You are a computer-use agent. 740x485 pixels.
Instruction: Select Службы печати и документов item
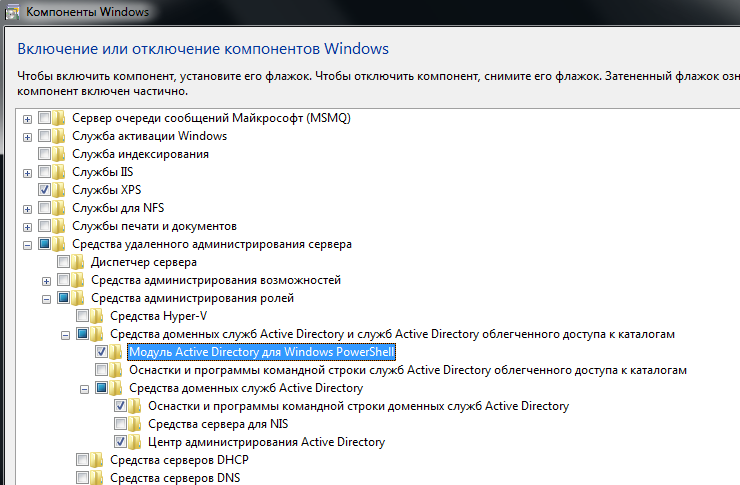[x=154, y=226]
